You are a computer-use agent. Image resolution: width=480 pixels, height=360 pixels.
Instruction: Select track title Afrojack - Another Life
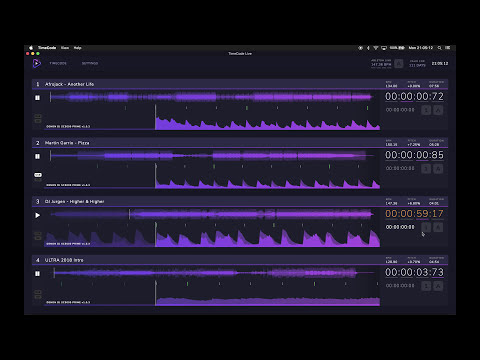click(69, 84)
